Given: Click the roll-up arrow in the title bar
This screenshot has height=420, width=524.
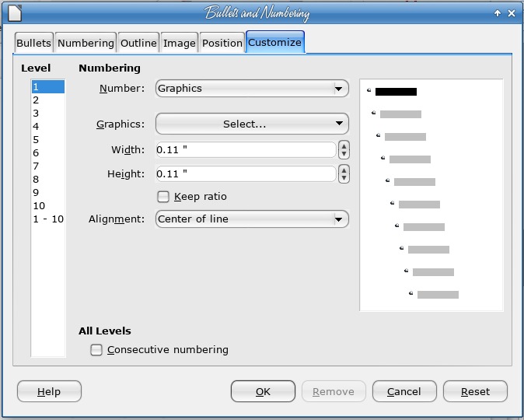Looking at the screenshot, I should [498, 13].
